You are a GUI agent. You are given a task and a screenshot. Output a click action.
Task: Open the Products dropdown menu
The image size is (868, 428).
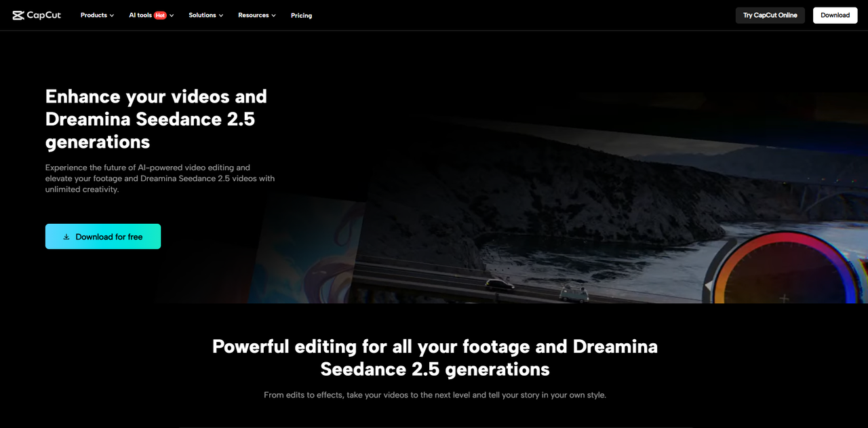pos(97,15)
